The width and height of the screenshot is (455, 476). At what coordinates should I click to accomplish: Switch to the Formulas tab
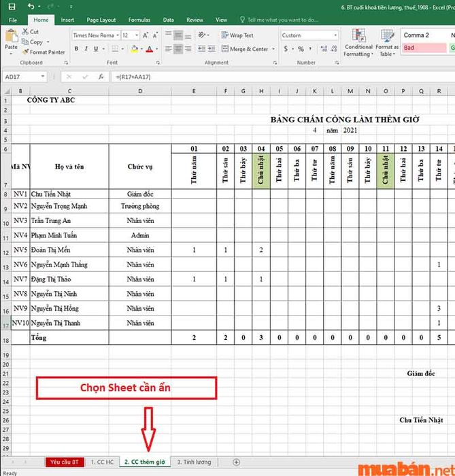pyautogui.click(x=139, y=20)
